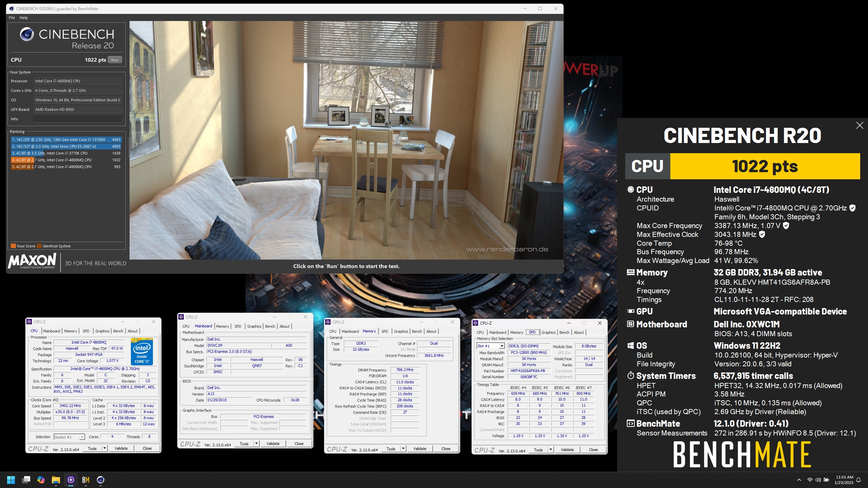Click Tools button in first CPU-Z window
This screenshot has height=488, width=868.
tap(92, 448)
